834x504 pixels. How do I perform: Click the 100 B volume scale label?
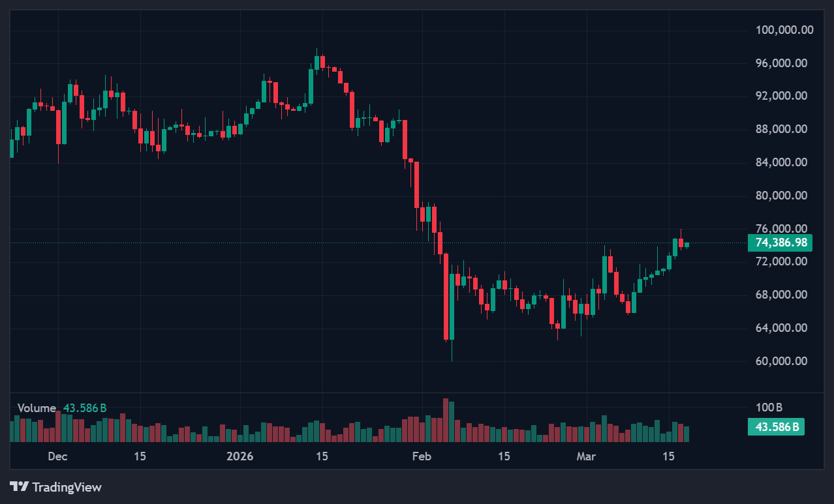769,408
